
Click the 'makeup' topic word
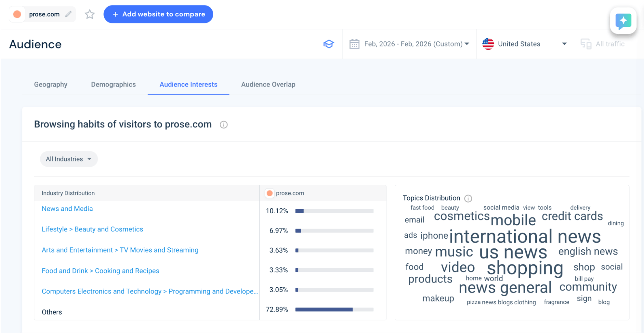pos(438,299)
